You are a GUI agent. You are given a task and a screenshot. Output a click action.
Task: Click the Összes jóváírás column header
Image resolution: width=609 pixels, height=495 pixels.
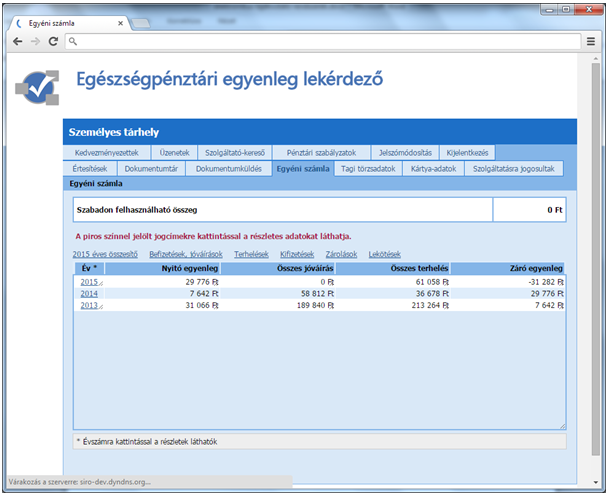click(278, 268)
